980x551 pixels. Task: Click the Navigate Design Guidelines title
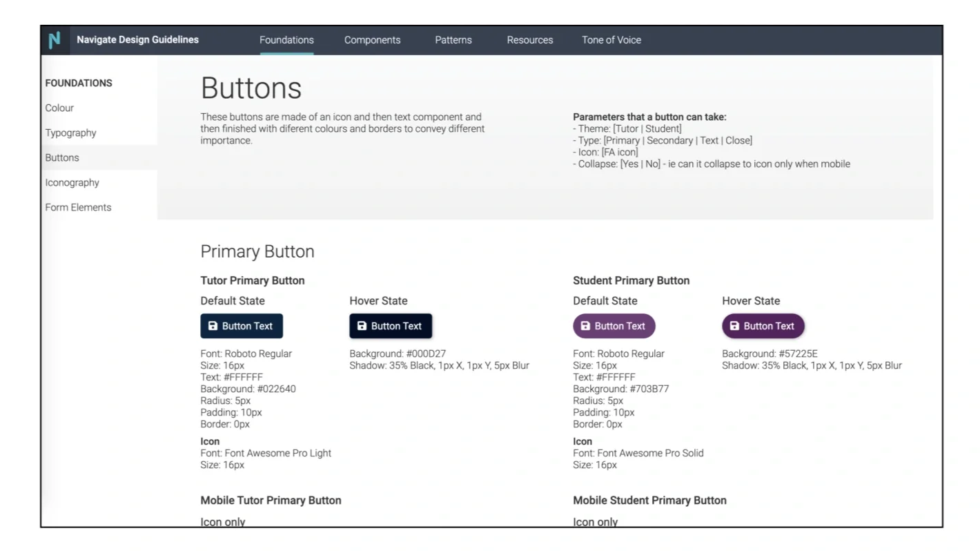pos(137,40)
